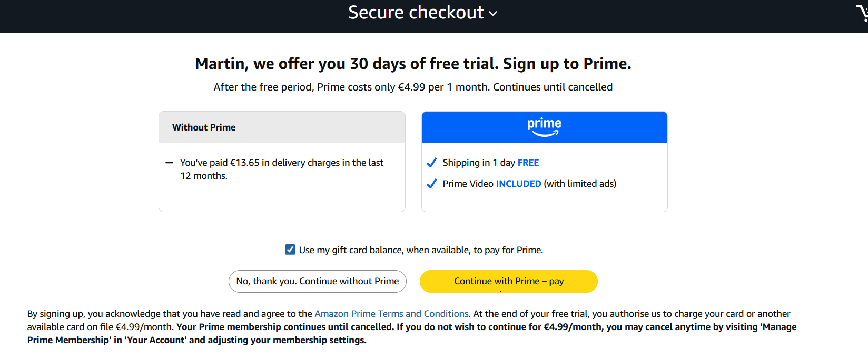Click the prime logo with smile arrow
This screenshot has width=868, height=359.
[x=544, y=127]
